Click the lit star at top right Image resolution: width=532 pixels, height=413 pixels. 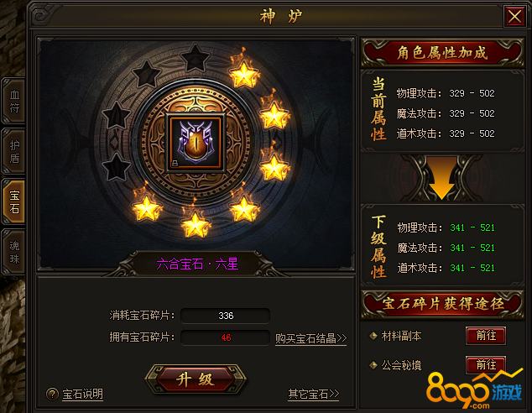click(x=244, y=73)
